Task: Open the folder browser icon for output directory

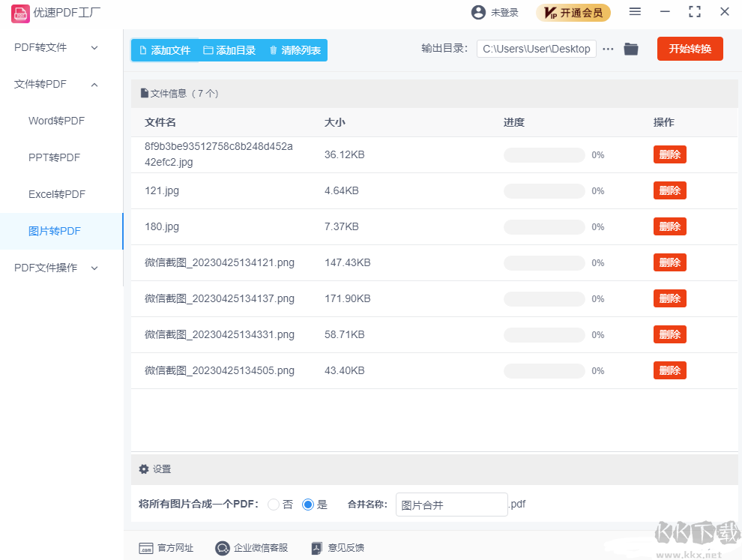Action: (630, 48)
